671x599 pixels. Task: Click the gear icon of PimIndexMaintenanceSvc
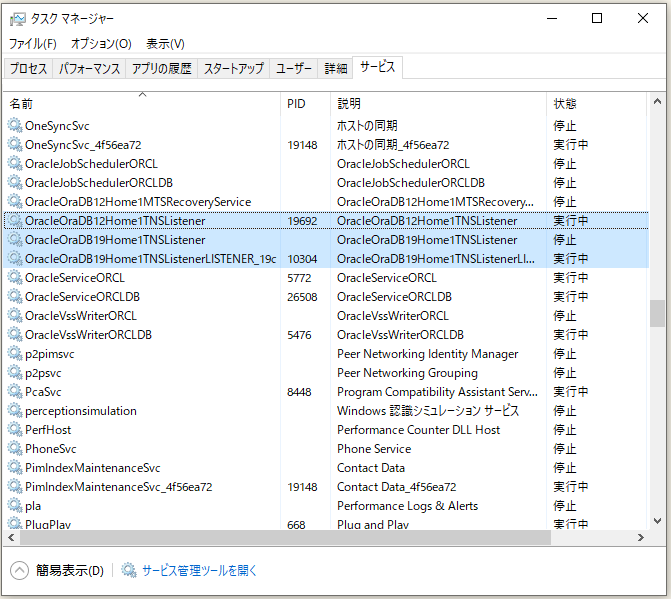(x=15, y=468)
